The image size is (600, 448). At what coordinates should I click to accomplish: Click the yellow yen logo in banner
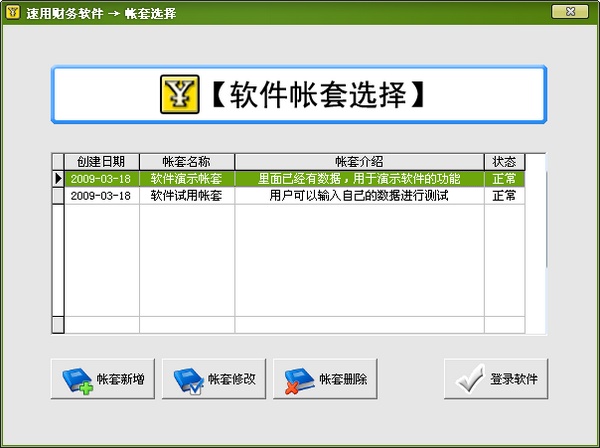tap(179, 94)
